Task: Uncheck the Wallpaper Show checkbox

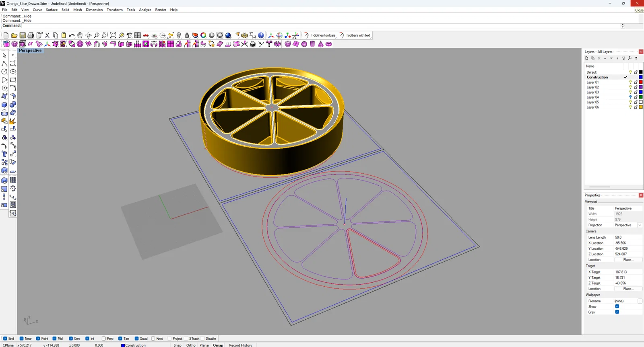Action: (617, 306)
